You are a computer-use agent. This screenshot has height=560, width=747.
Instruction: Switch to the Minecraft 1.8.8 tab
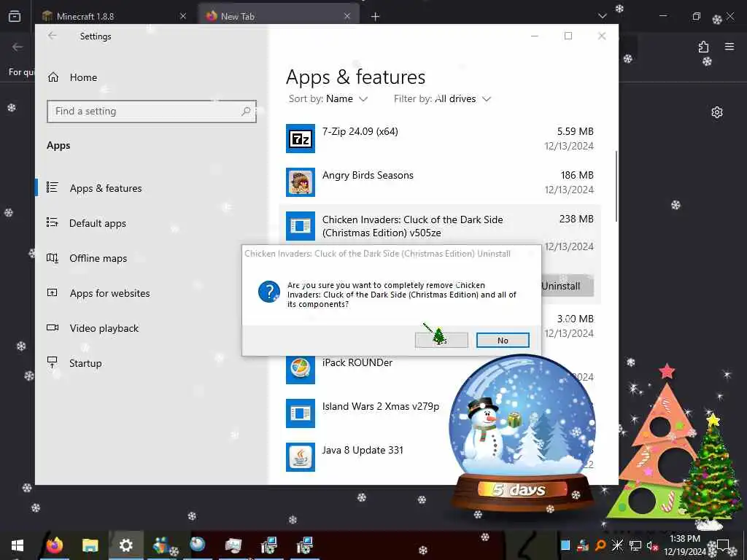coord(115,16)
